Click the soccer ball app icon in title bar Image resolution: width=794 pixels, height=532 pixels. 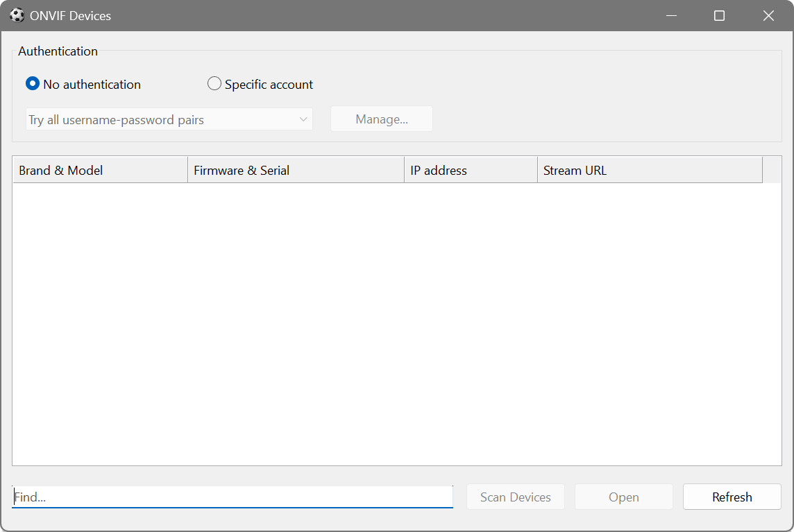coord(17,15)
